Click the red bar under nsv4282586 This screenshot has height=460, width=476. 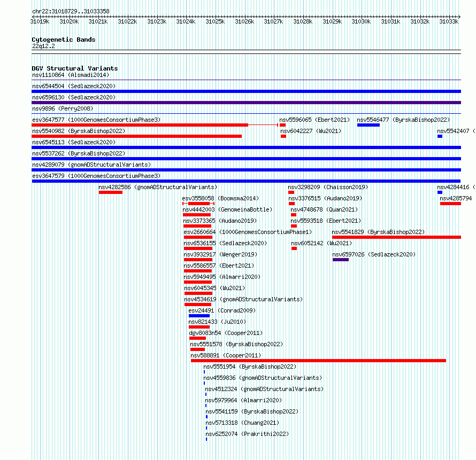(111, 192)
